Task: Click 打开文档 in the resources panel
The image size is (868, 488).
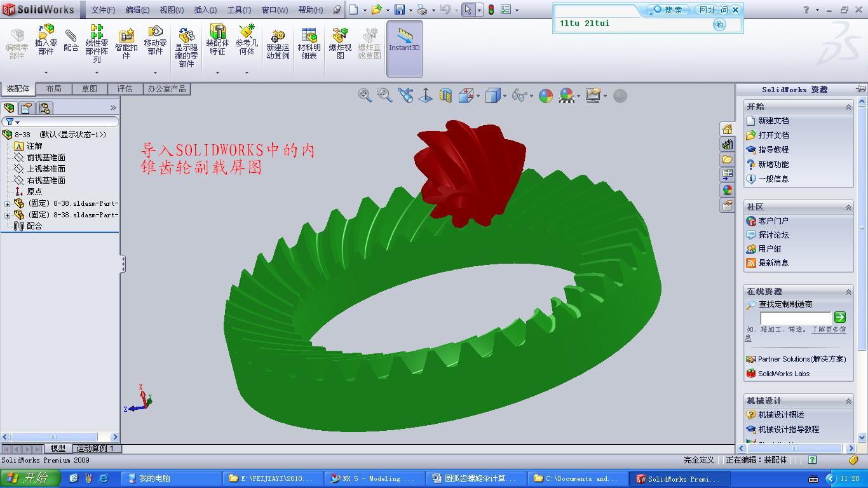Action: click(773, 135)
